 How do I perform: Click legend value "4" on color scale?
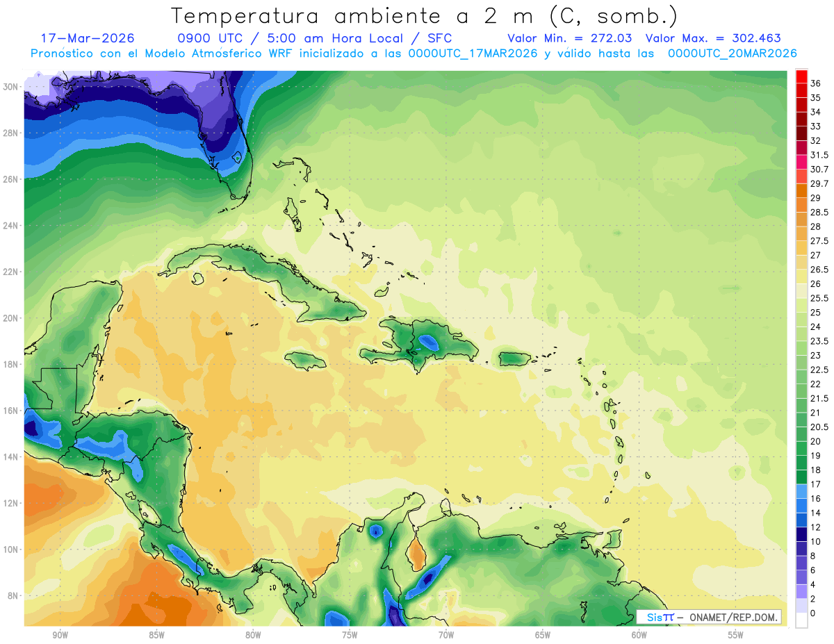814,584
